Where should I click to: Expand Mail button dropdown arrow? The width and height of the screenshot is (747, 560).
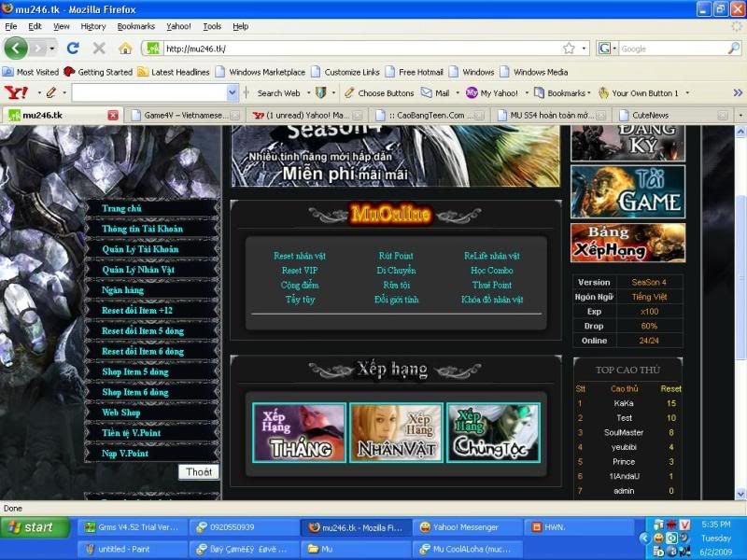[x=458, y=93]
